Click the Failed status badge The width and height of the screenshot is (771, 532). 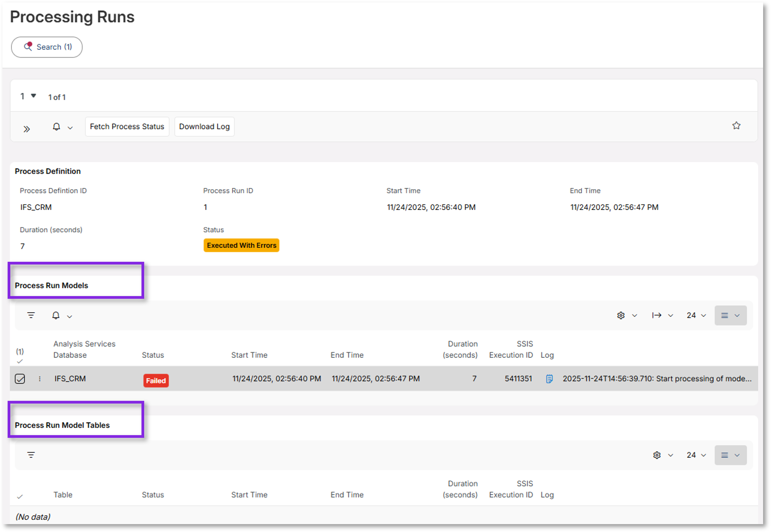click(x=156, y=381)
